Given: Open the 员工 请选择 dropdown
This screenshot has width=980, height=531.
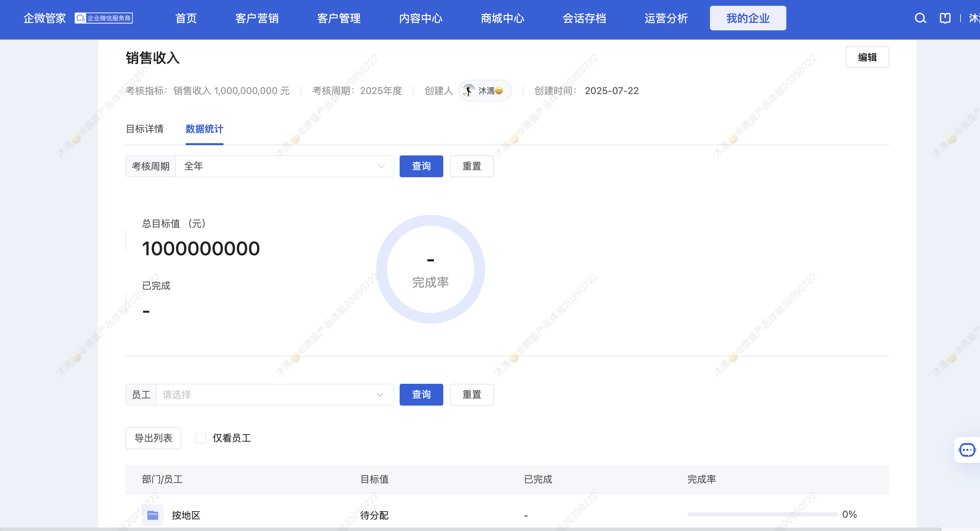Looking at the screenshot, I should pos(275,394).
